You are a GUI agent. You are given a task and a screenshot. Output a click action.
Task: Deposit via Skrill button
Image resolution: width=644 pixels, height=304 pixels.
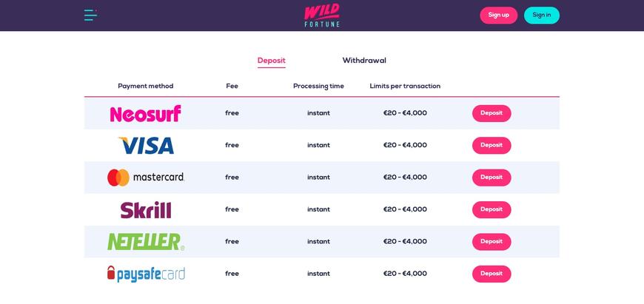tap(492, 209)
